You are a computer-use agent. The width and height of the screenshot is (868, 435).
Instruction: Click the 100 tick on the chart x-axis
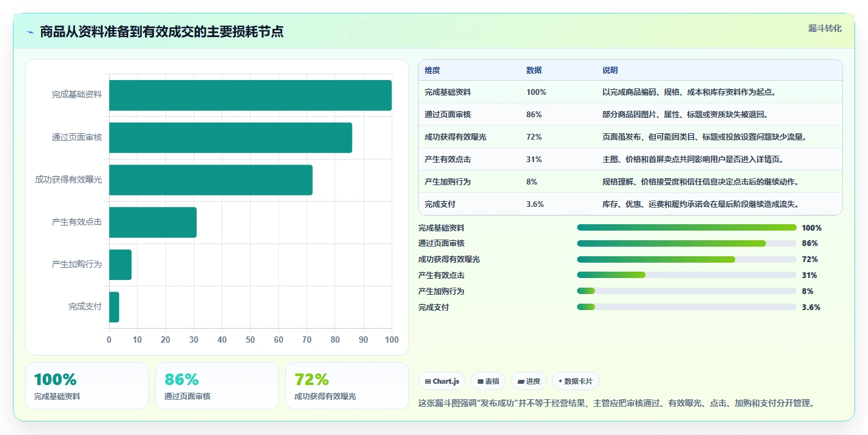[x=392, y=340]
